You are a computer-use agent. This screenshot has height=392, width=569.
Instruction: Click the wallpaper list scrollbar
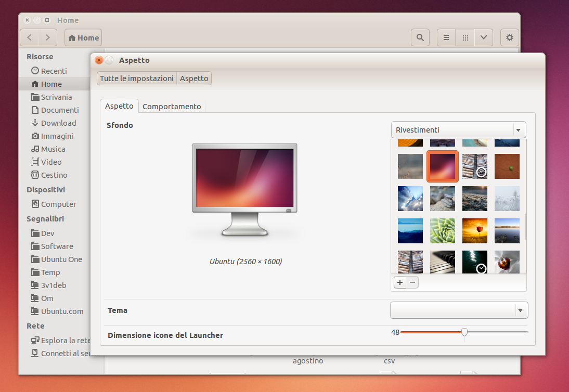coord(525,227)
